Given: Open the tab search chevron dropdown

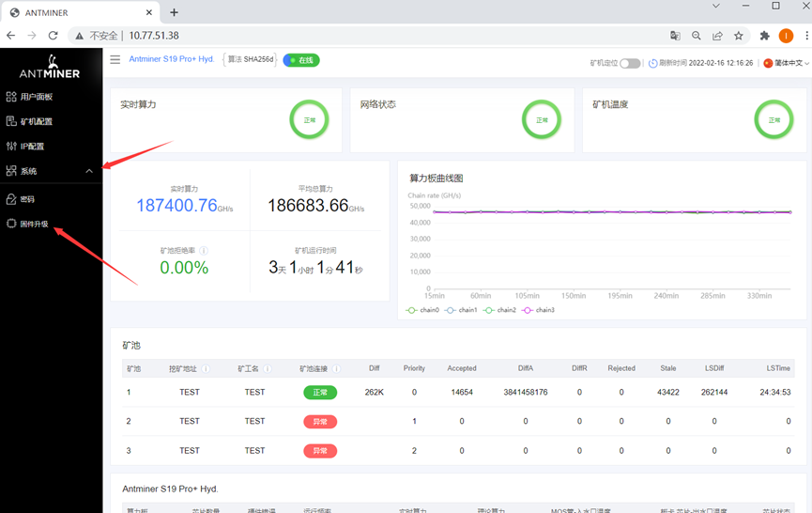Looking at the screenshot, I should pyautogui.click(x=716, y=6).
